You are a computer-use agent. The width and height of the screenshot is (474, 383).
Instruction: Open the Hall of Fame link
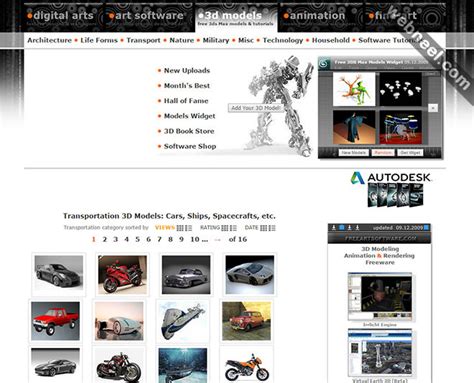(x=186, y=101)
